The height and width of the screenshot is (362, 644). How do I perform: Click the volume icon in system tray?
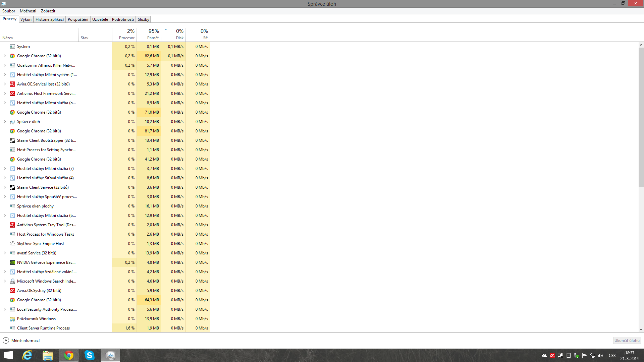(600, 356)
